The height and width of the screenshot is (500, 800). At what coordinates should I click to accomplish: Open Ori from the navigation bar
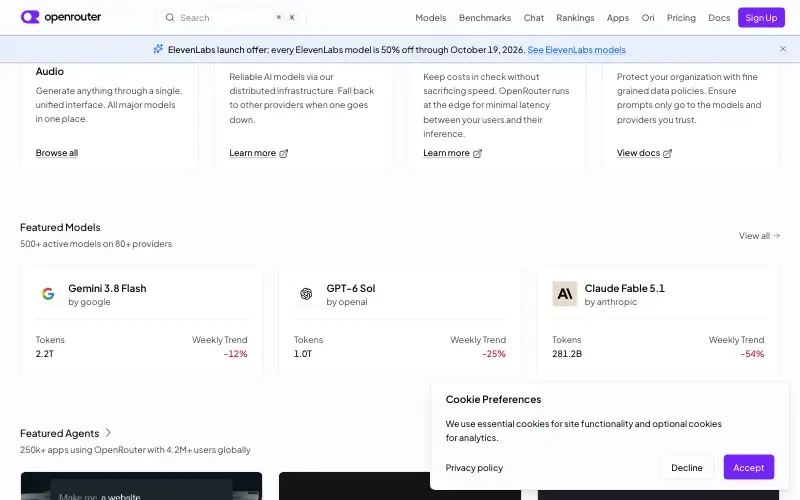click(x=648, y=17)
